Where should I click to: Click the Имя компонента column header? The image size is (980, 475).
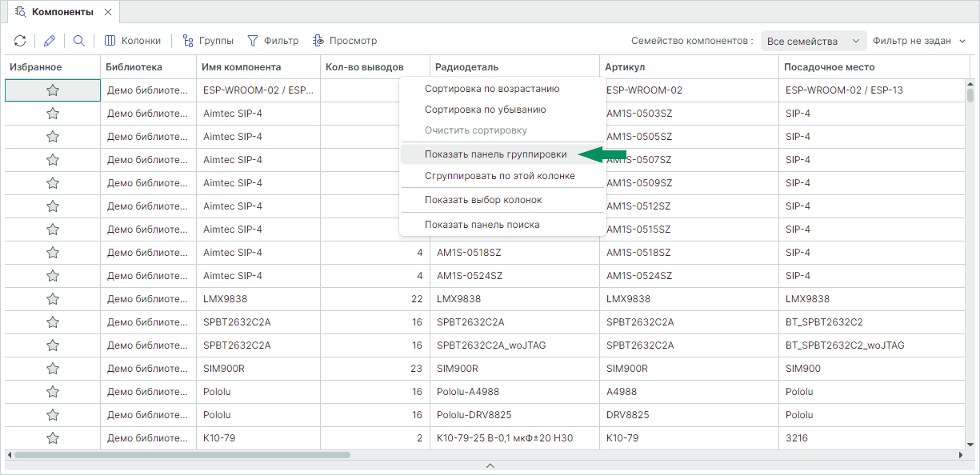258,67
